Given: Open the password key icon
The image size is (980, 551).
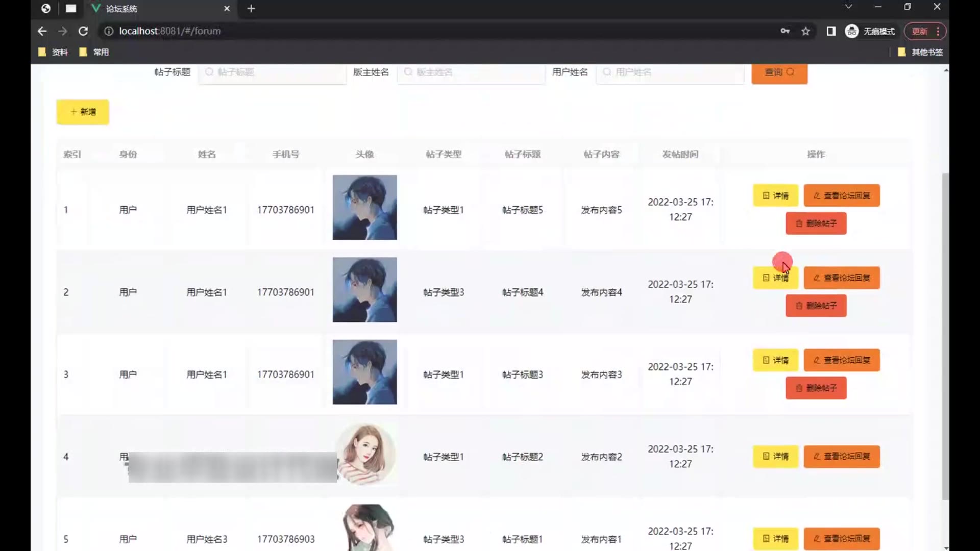Looking at the screenshot, I should [785, 31].
